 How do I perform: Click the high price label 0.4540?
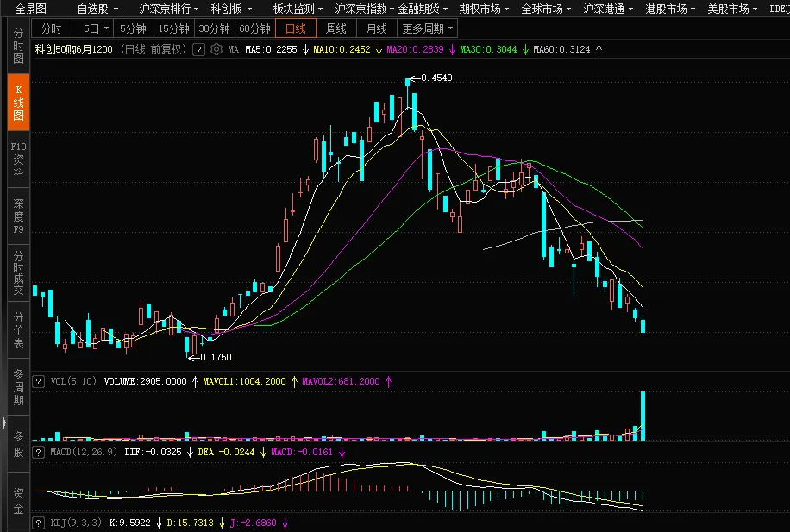pyautogui.click(x=436, y=78)
